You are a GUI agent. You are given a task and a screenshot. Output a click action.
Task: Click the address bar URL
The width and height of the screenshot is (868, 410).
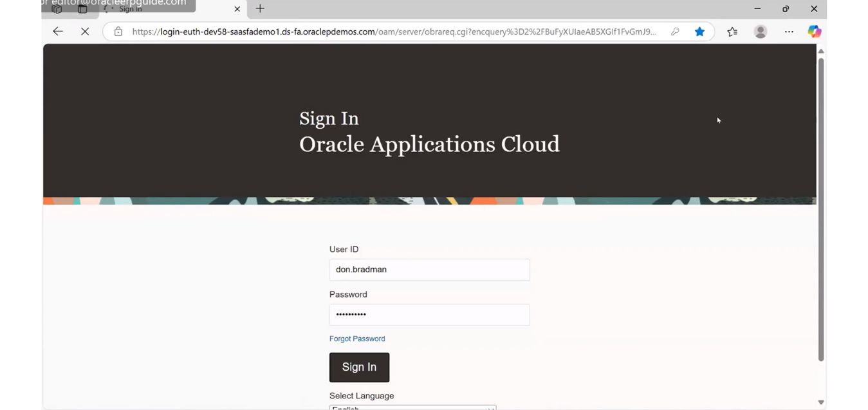(386, 31)
